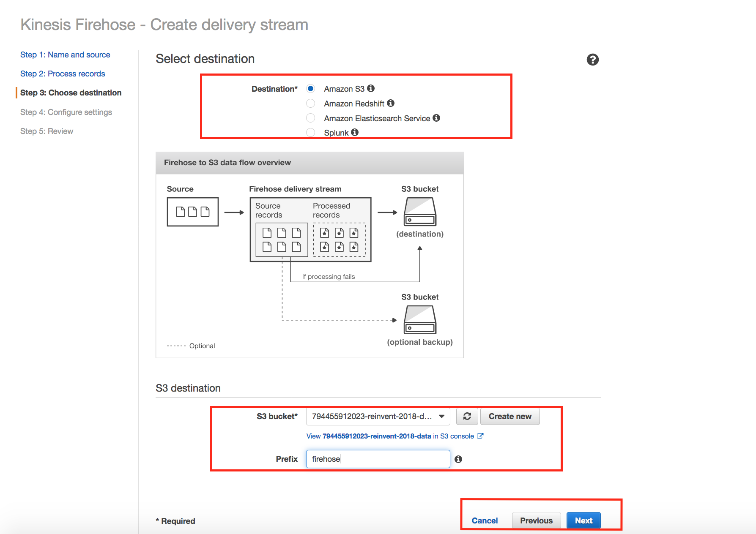Image resolution: width=756 pixels, height=534 pixels.
Task: Click the 'Firehose delivery stream' diagram label
Action: pos(295,189)
